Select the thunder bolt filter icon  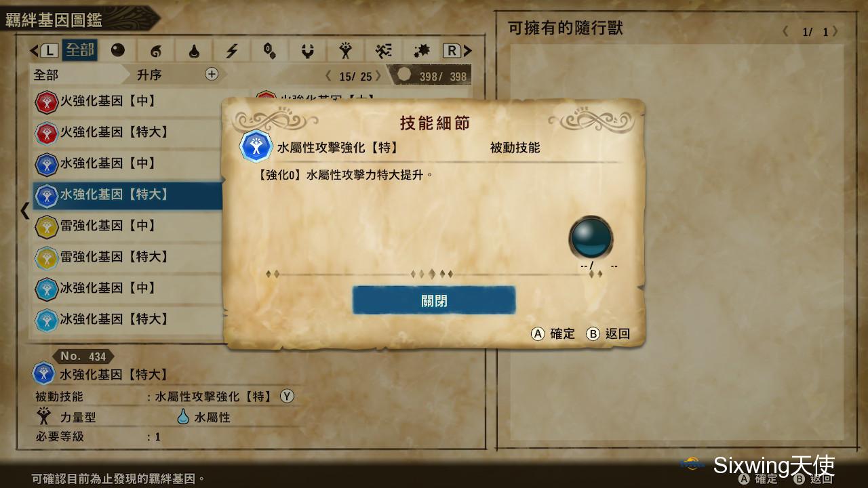coord(232,51)
